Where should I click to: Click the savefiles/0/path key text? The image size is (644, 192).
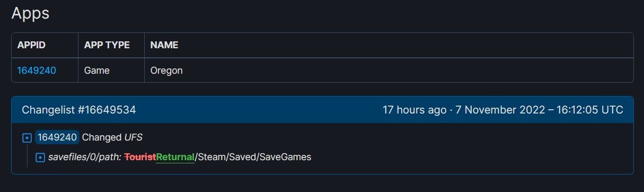[x=85, y=157]
